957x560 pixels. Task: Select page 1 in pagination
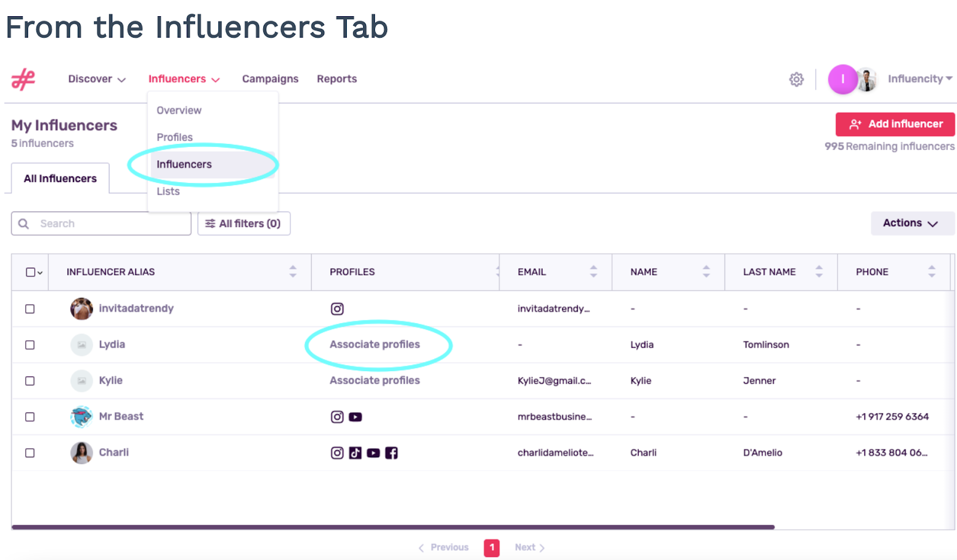tap(492, 547)
